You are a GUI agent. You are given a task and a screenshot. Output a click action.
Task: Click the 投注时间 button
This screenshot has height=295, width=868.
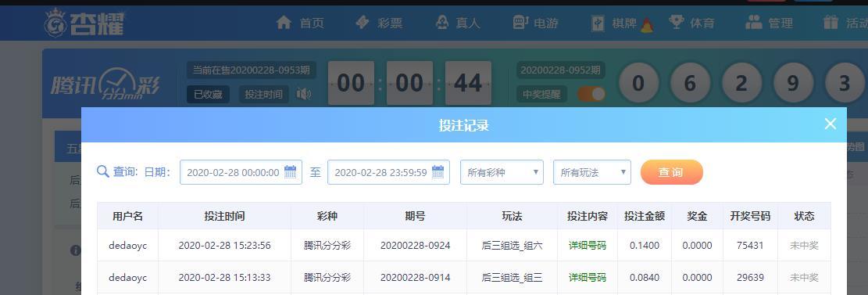263,94
